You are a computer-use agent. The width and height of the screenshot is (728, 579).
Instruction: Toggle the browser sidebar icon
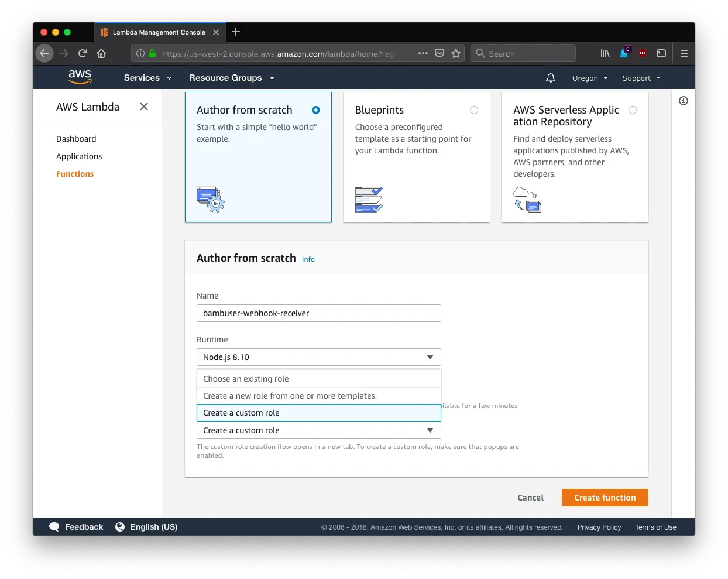[x=661, y=53]
